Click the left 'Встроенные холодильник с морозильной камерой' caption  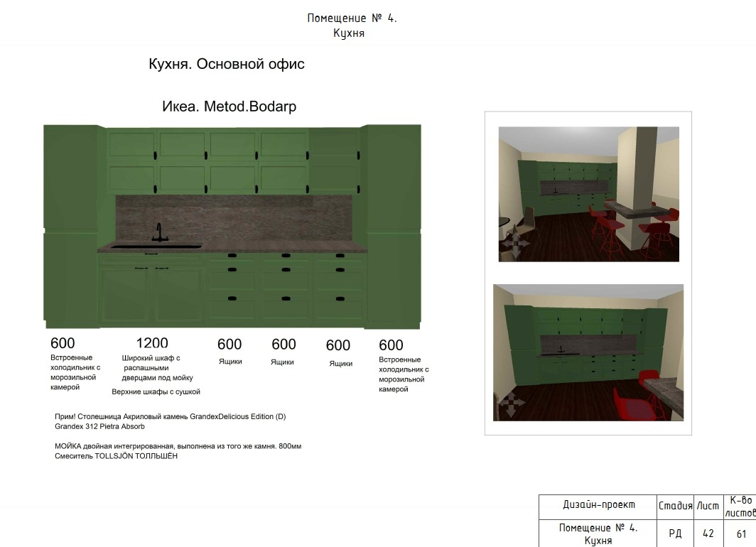(x=75, y=372)
